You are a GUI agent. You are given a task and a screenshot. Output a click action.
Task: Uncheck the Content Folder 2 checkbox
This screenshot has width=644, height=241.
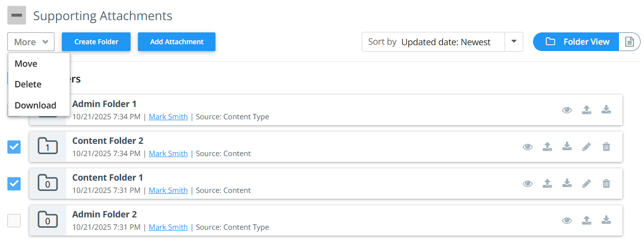(14, 147)
